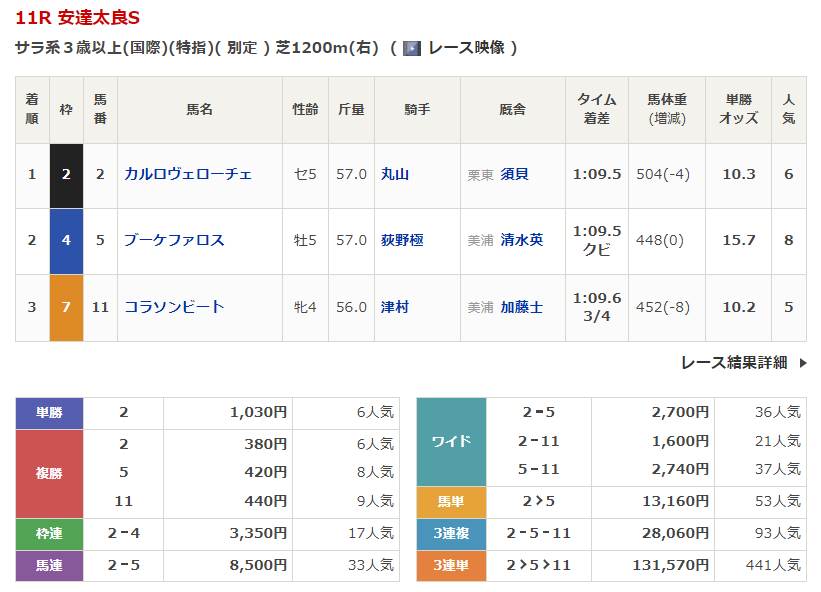Select the 3連複 payout label

(x=451, y=534)
